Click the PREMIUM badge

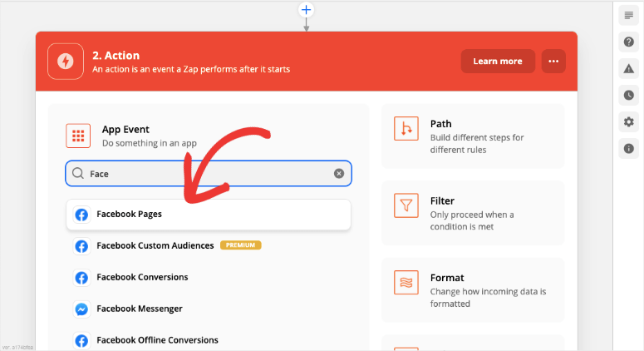(x=241, y=245)
